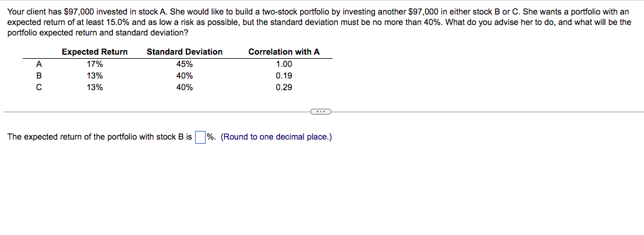Click stock A's 17% expected return cell
Image resolution: width=644 pixels, height=235 pixels.
coord(95,64)
